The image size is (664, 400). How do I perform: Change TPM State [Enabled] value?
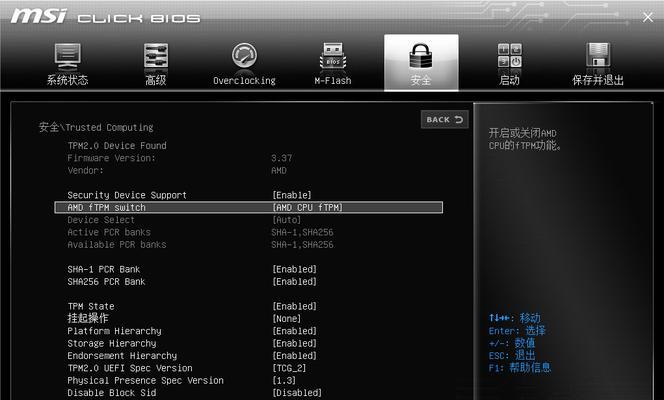click(295, 306)
